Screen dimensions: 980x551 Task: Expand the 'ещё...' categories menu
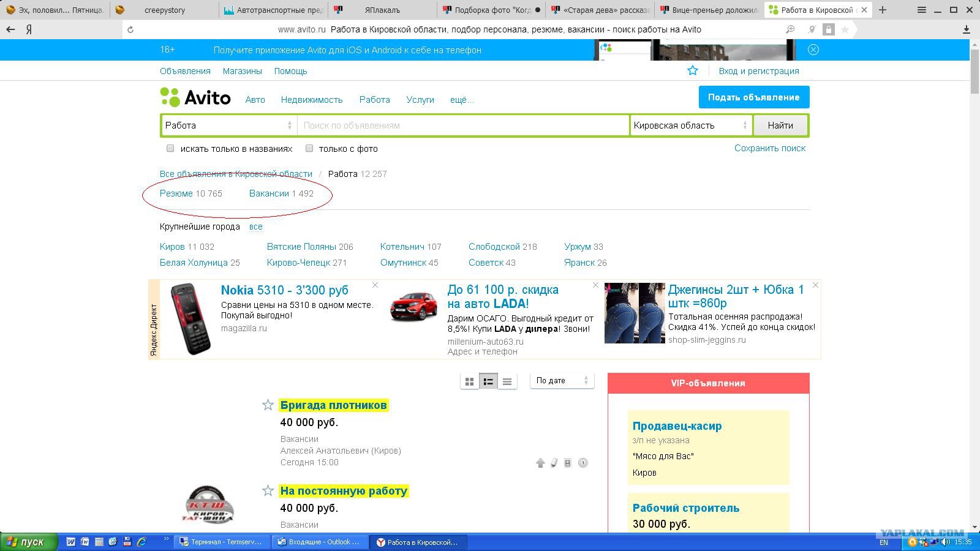click(462, 100)
